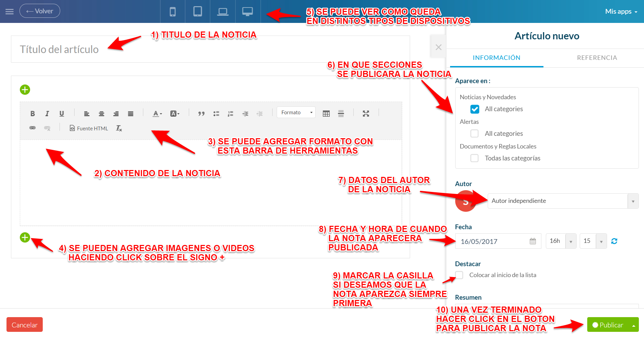
Task: Click the author avatar circle
Action: (465, 201)
